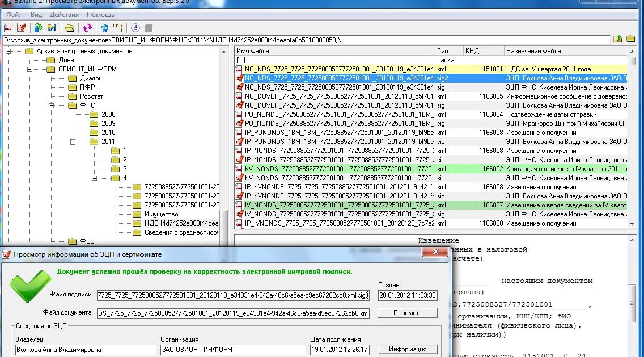Select the 2010 folder in tree
644x357 pixels.
pos(108,132)
